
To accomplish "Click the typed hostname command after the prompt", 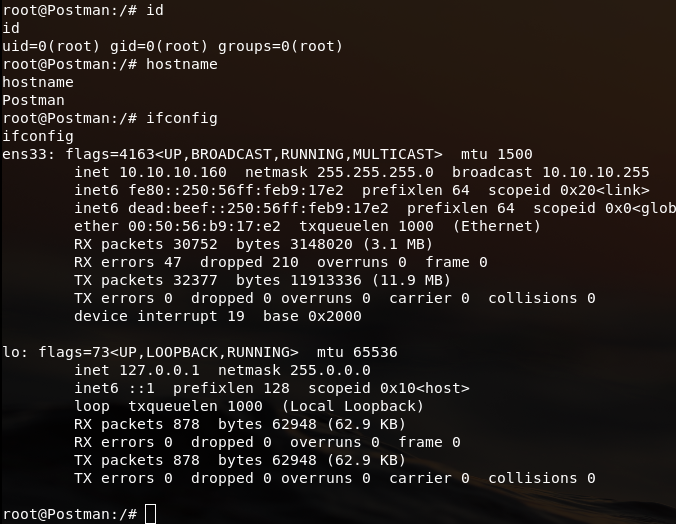I will click(182, 64).
